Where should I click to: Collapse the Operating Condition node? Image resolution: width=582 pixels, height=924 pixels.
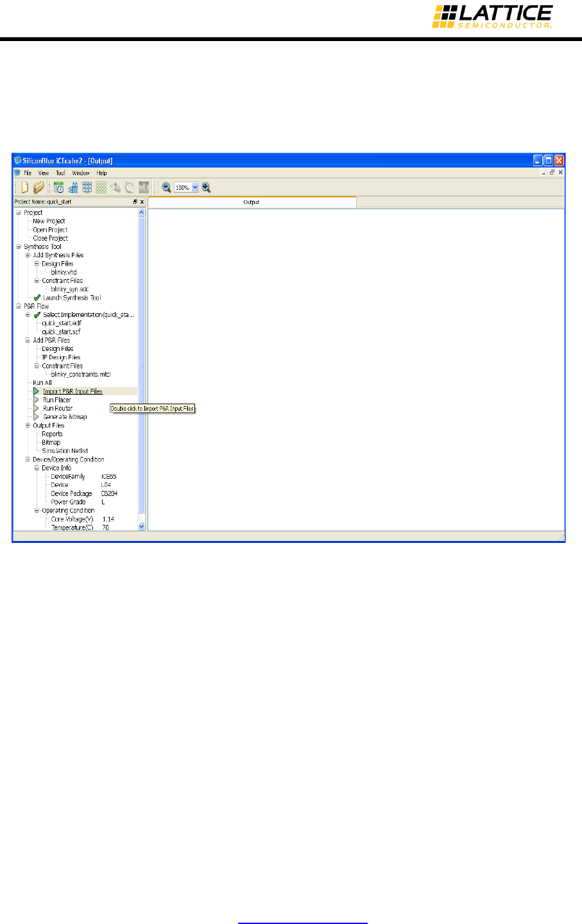click(x=37, y=511)
